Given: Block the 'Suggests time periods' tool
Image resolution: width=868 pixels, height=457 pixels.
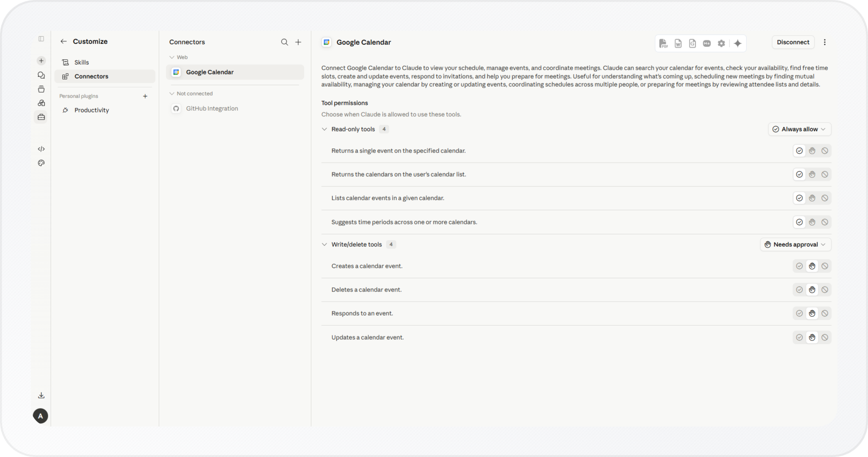Looking at the screenshot, I should click(x=824, y=222).
